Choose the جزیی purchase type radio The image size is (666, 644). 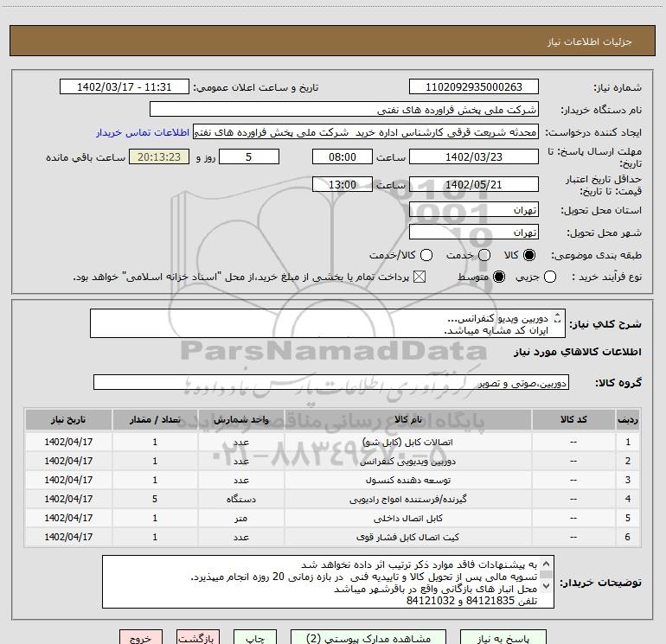click(550, 277)
